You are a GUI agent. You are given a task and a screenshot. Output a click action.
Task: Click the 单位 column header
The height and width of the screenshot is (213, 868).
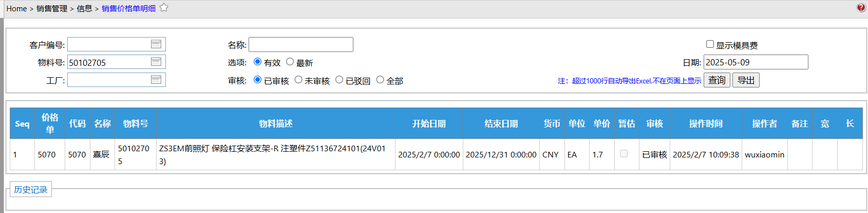(x=577, y=123)
